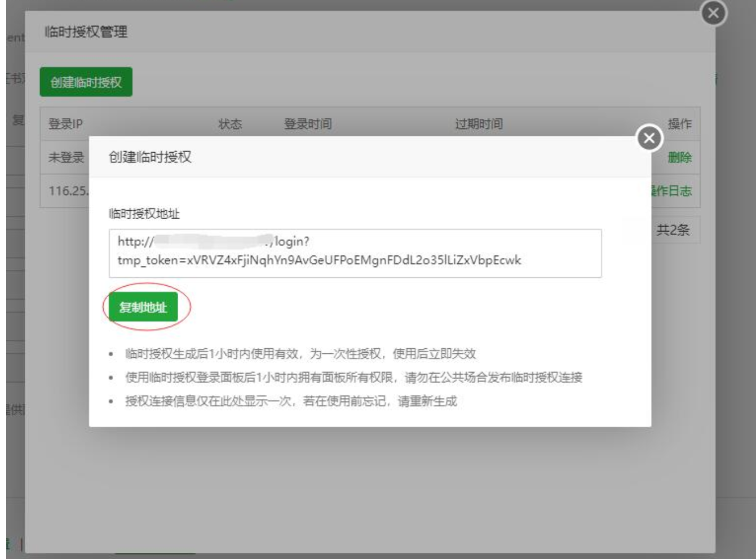Click the 登录时间 column header
756x559 pixels.
coord(308,124)
